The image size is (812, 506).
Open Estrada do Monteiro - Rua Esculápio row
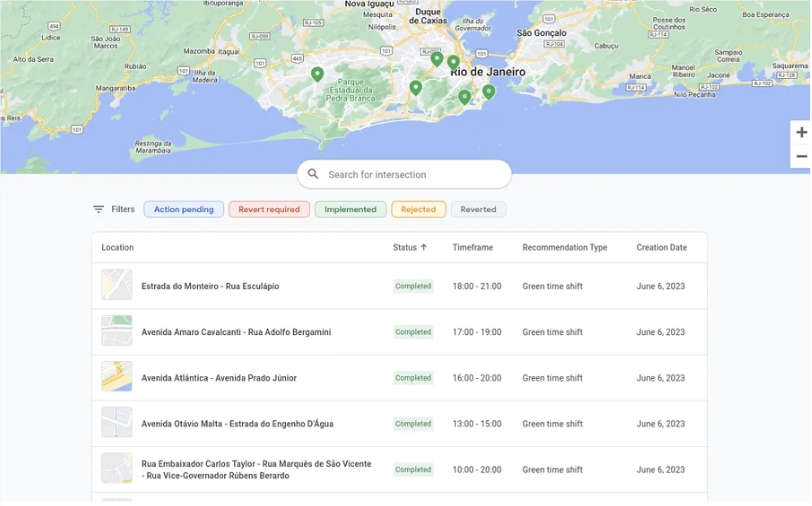[210, 287]
